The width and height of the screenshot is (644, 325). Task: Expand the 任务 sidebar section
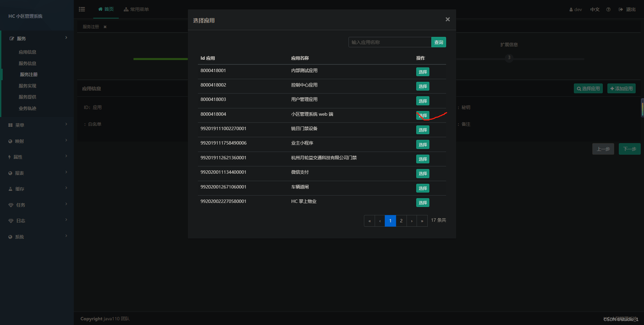pos(37,205)
